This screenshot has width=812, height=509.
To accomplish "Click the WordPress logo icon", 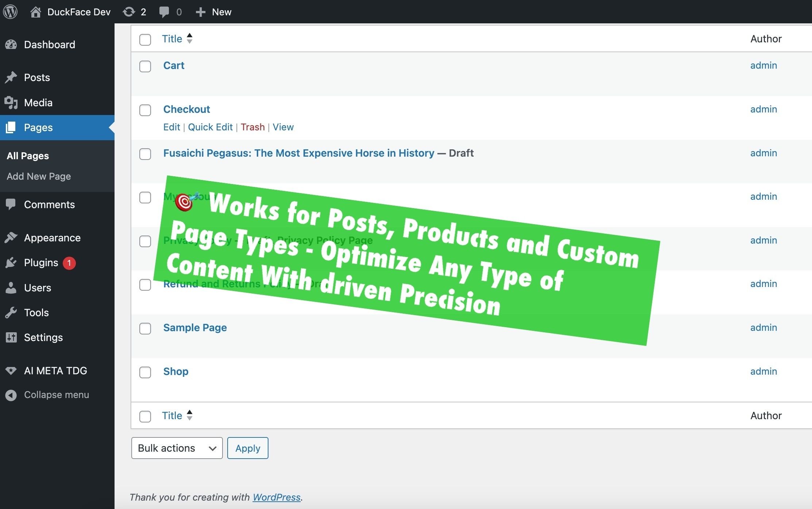I will pyautogui.click(x=10, y=12).
